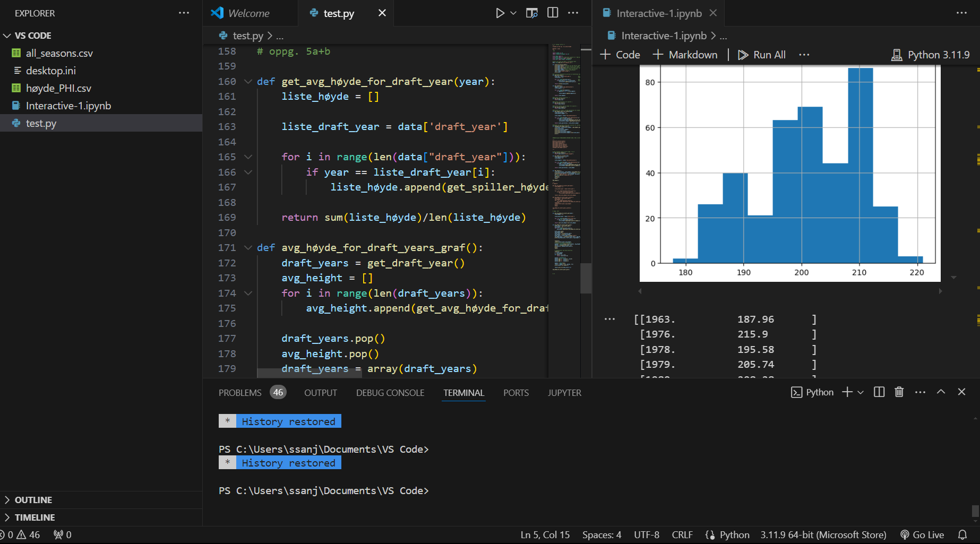Change line endings via CRLF status item
The width and height of the screenshot is (980, 544).
click(682, 535)
